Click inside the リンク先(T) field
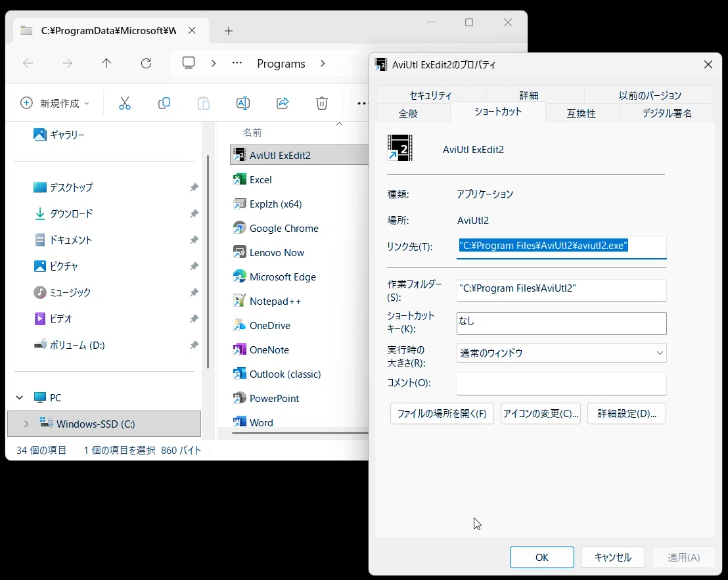Image resolution: width=728 pixels, height=580 pixels. point(561,247)
